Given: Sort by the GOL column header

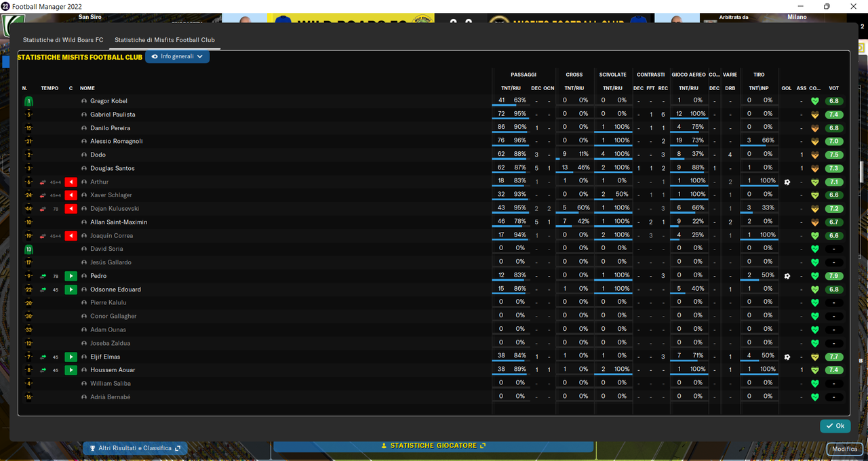Looking at the screenshot, I should [x=787, y=88].
